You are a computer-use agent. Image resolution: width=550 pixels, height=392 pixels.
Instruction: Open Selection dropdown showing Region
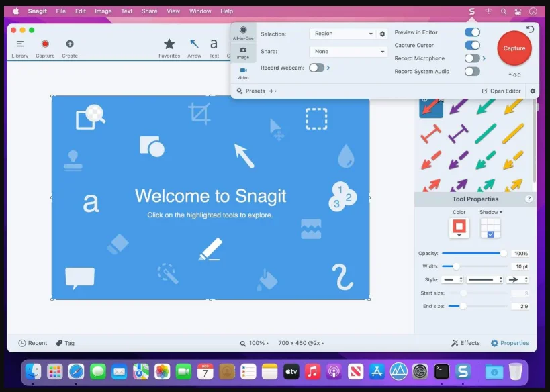tap(342, 34)
